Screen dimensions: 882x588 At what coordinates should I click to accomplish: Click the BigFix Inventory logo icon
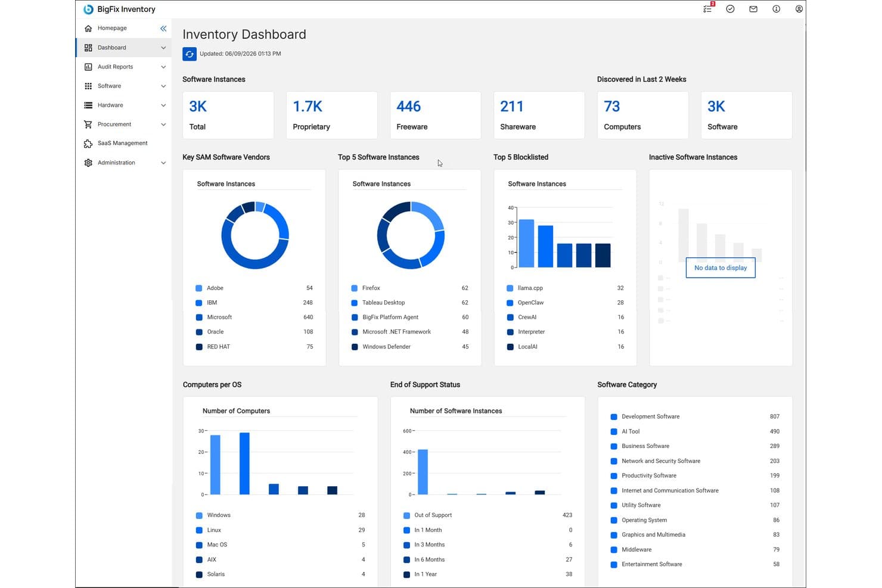click(x=88, y=9)
